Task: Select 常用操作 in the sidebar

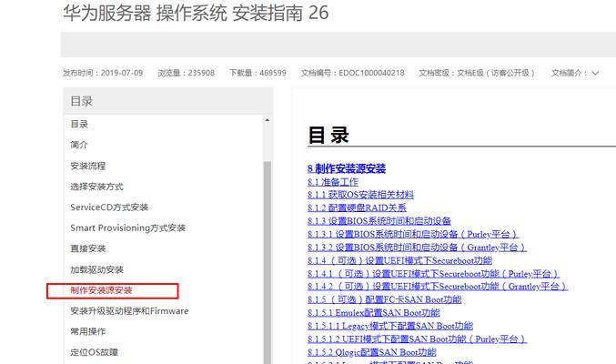Action: (x=88, y=331)
